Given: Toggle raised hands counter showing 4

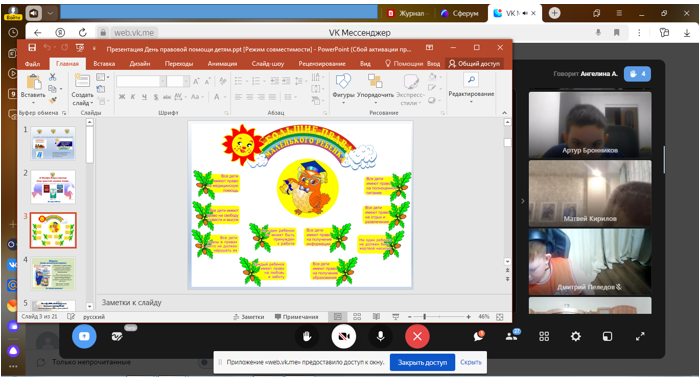Looking at the screenshot, I should 637,74.
